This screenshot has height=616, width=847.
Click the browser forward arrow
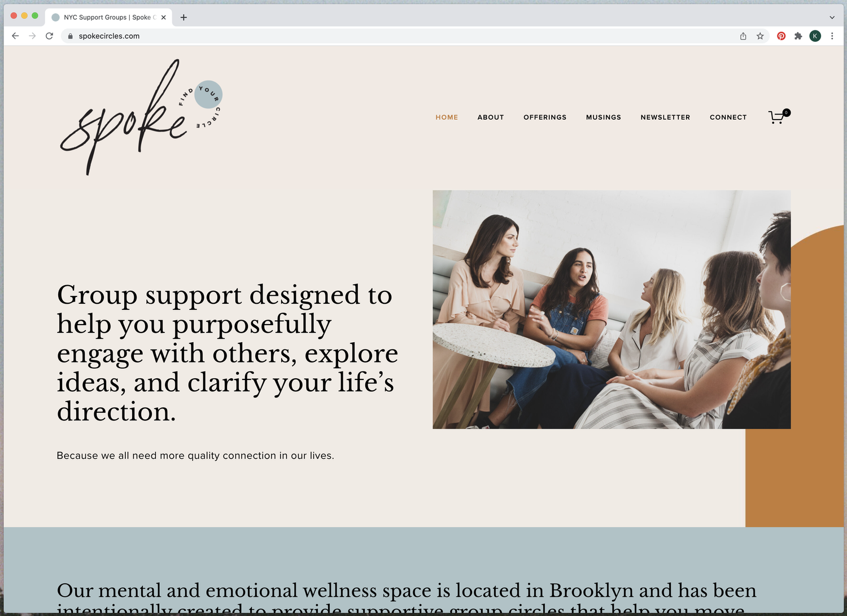(x=32, y=36)
